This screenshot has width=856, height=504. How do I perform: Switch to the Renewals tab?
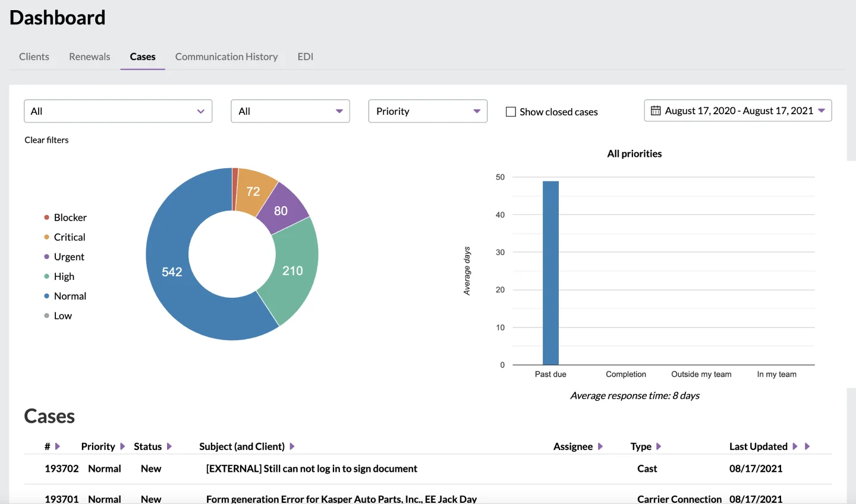[x=90, y=56]
